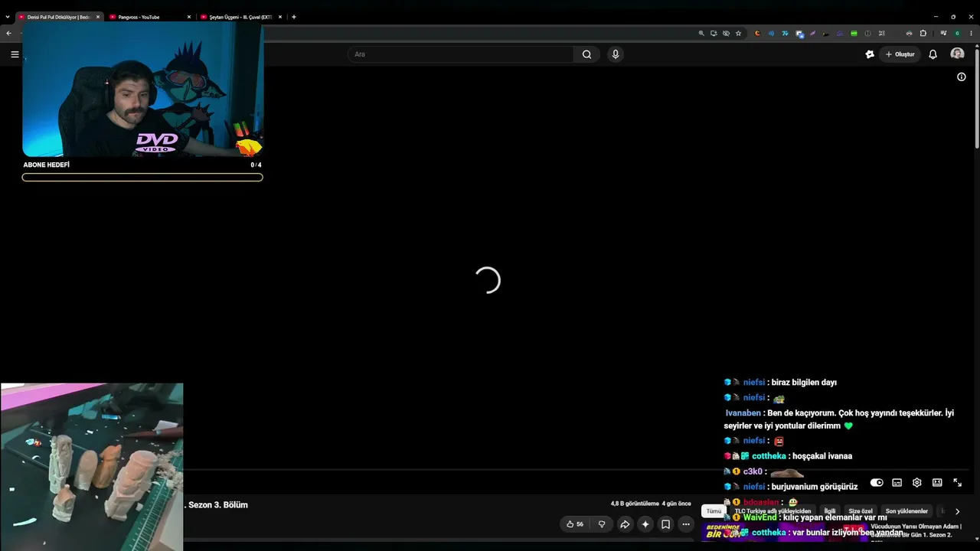Open Chrome three-dot menu

coord(971,34)
